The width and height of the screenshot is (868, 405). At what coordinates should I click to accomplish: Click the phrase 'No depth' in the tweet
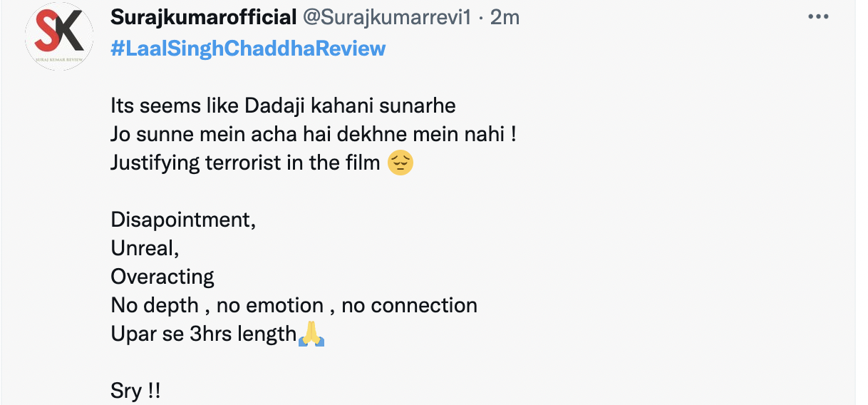(x=155, y=305)
